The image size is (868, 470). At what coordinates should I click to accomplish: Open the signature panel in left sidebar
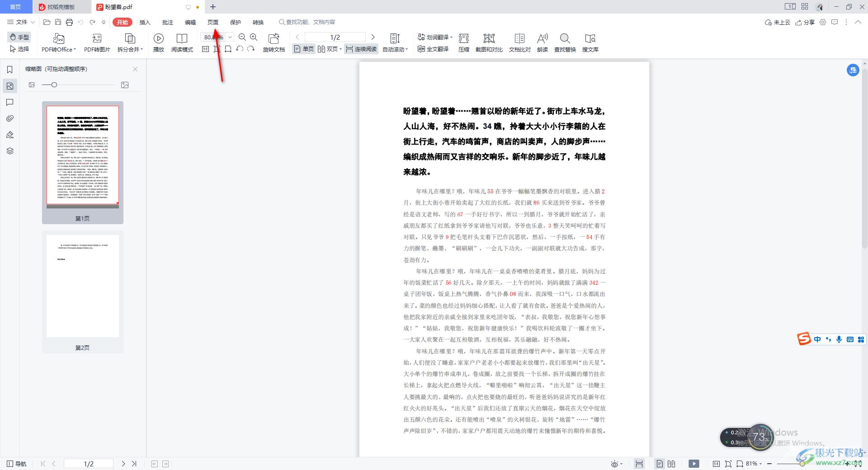9,135
